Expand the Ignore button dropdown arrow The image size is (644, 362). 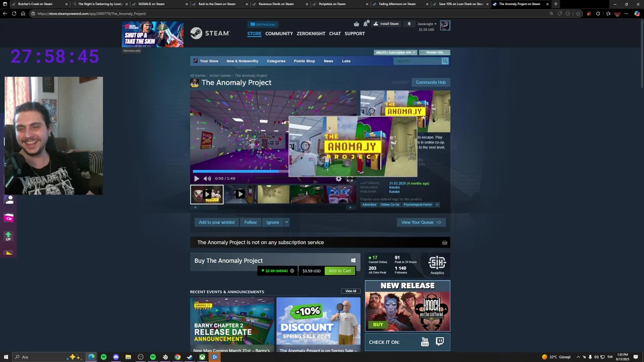(287, 222)
